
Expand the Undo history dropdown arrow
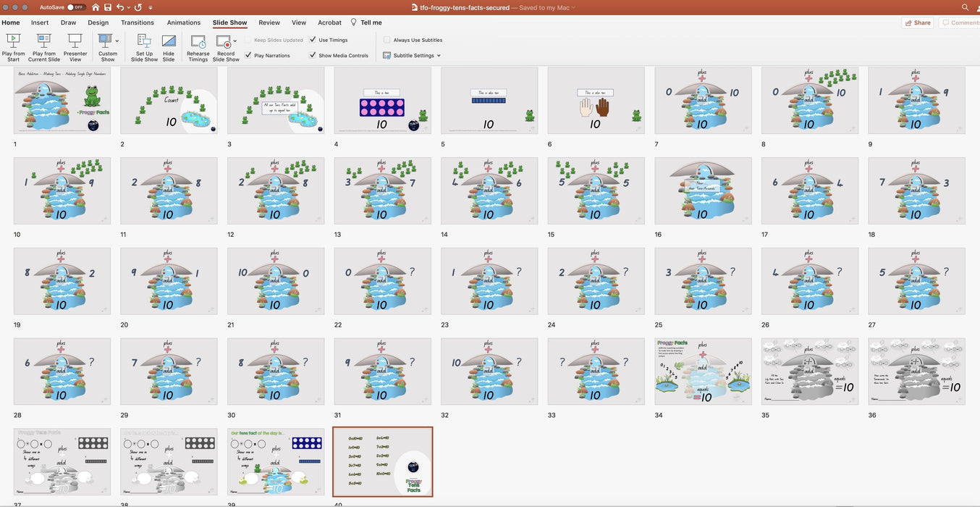129,7
